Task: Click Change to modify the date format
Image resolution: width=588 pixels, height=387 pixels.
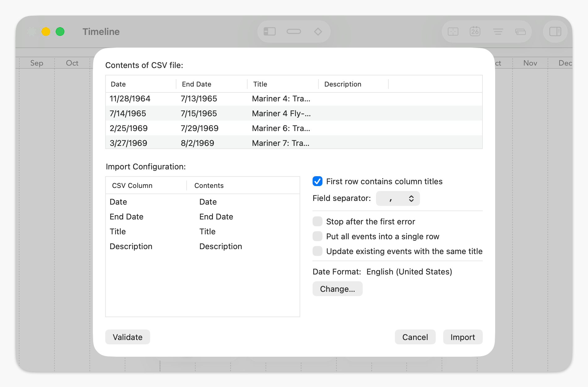Action: pyautogui.click(x=337, y=289)
